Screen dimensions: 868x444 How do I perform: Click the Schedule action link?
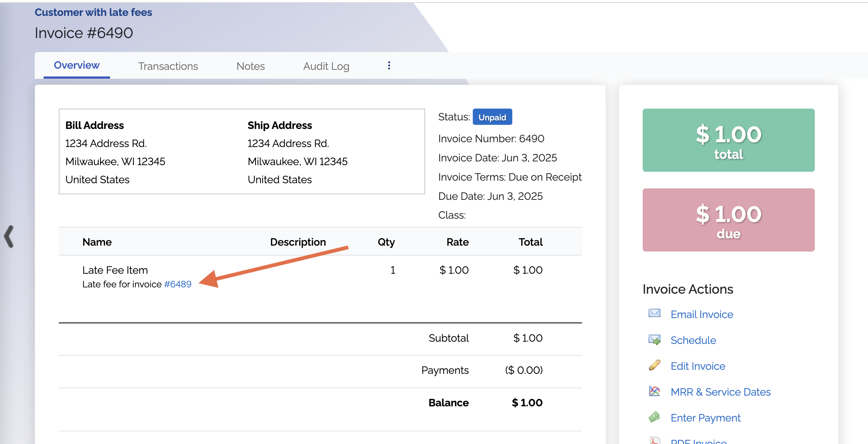pyautogui.click(x=693, y=340)
